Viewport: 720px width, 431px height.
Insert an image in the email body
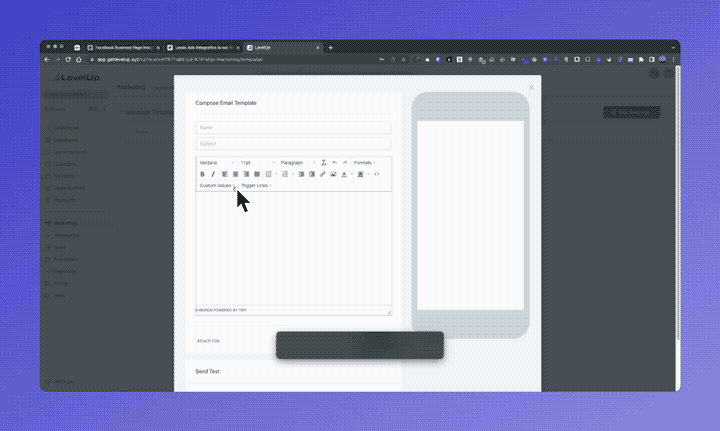[x=333, y=174]
